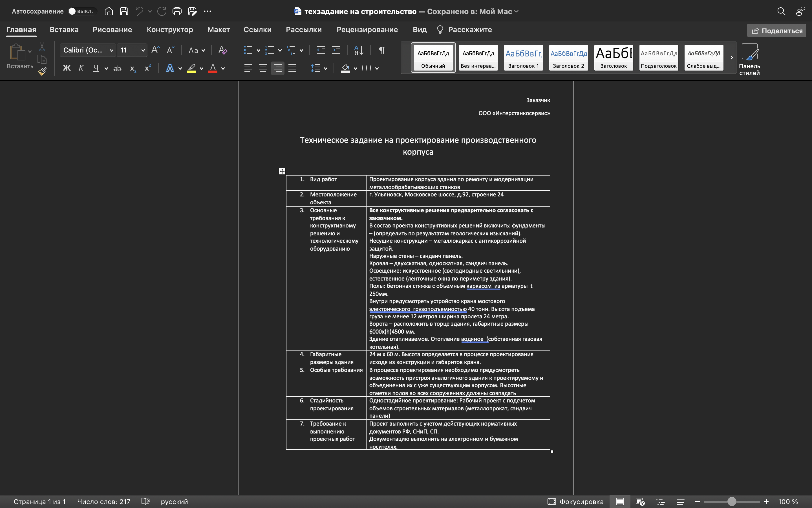Justify text across the page width

tap(292, 68)
